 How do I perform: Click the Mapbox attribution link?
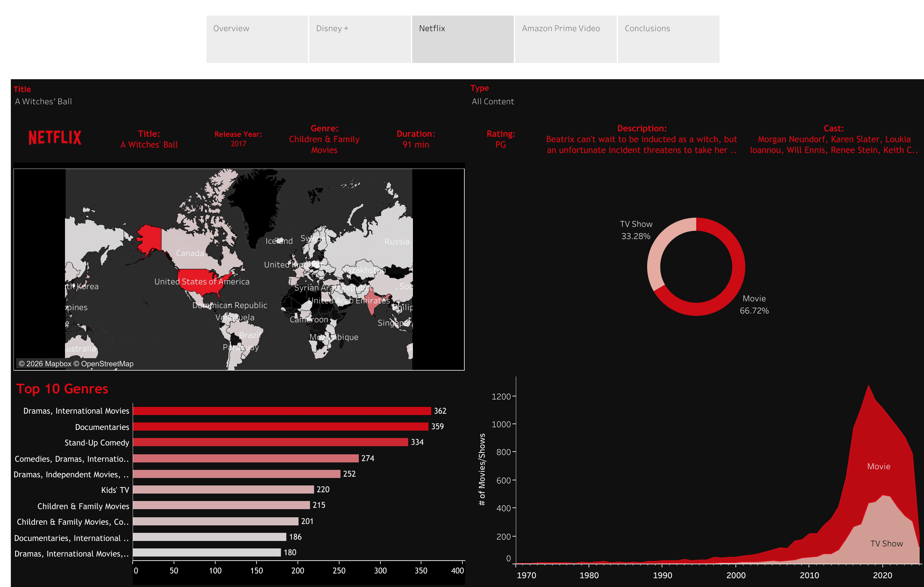click(x=58, y=363)
